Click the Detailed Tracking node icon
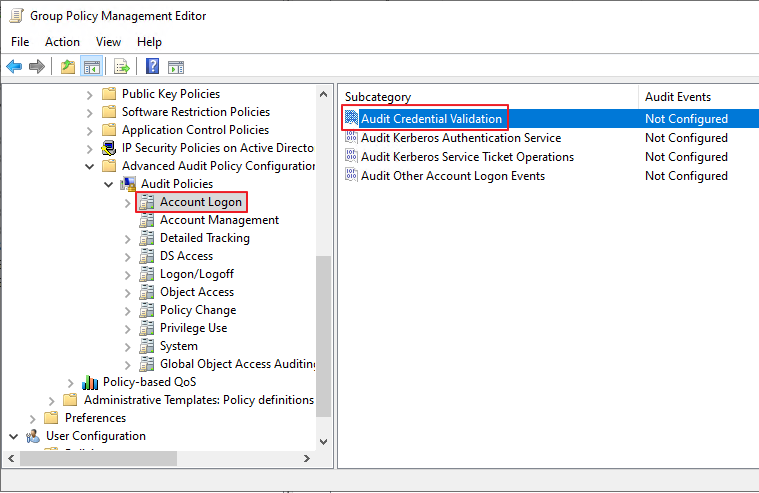 (147, 238)
